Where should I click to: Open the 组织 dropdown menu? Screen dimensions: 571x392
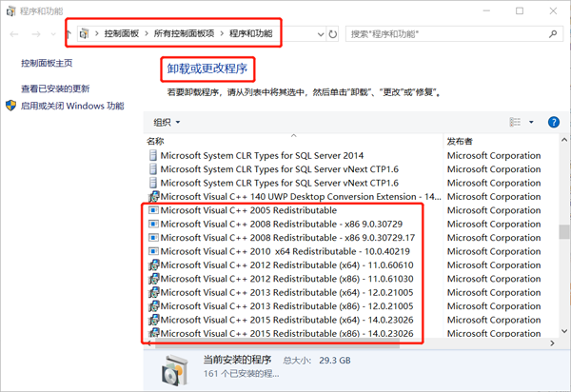(167, 122)
